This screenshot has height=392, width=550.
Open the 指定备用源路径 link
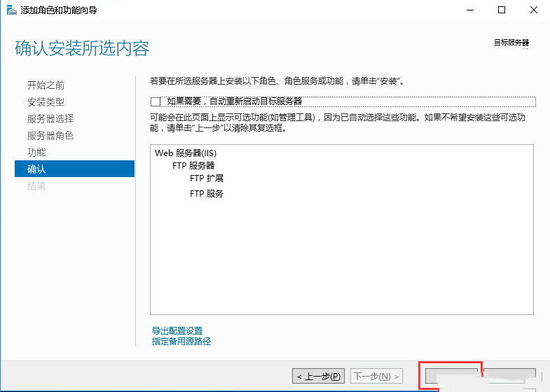(x=181, y=341)
